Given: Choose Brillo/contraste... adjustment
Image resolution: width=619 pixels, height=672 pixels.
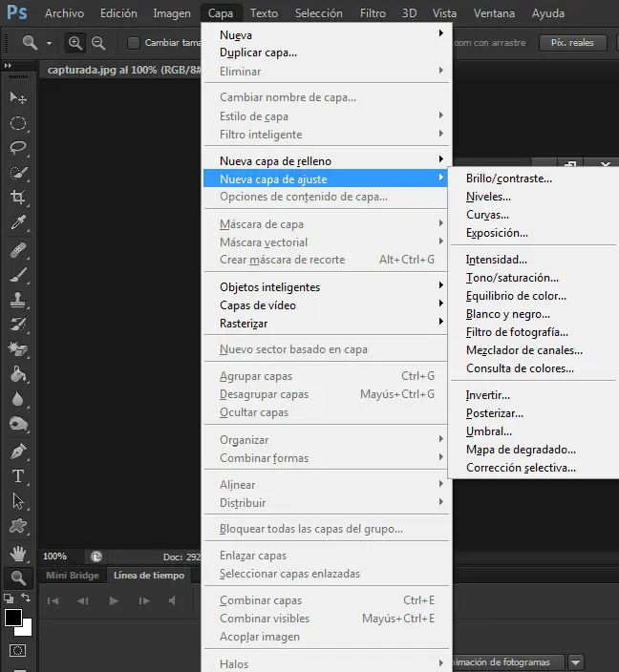Looking at the screenshot, I should 509,178.
